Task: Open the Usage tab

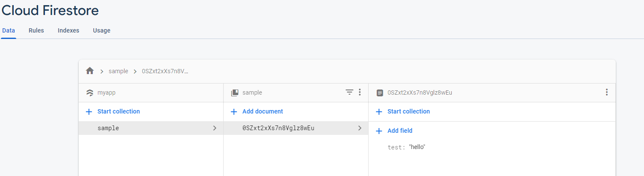Action: click(x=102, y=30)
